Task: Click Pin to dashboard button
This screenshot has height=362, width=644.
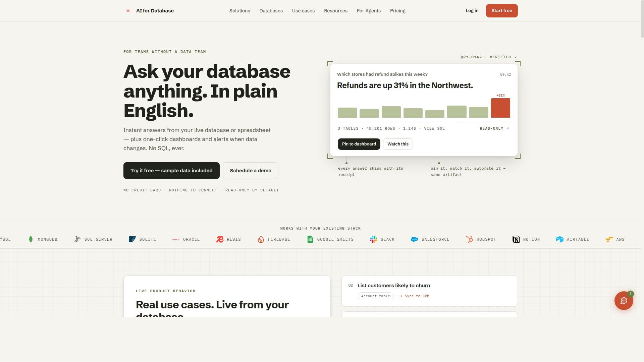Action: [x=359, y=144]
